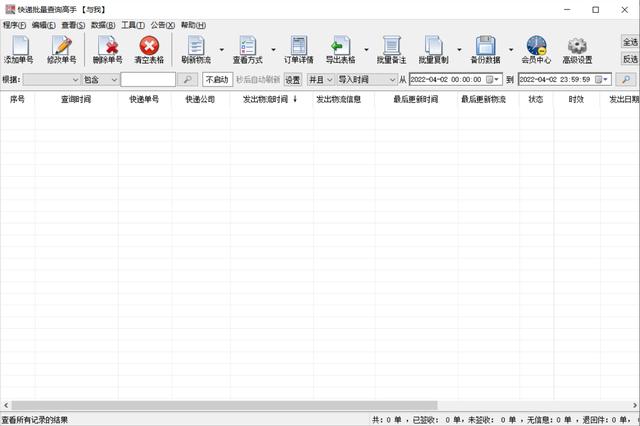Click the keyword search text box
Image resolution: width=640 pixels, height=426 pixels.
(x=148, y=79)
